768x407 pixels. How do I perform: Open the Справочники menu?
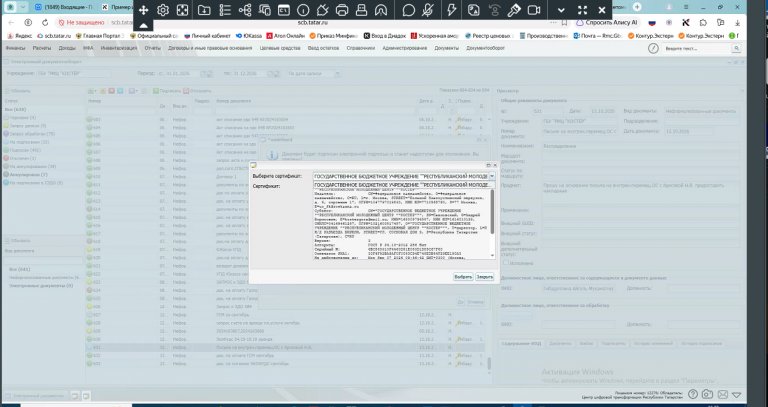point(360,48)
